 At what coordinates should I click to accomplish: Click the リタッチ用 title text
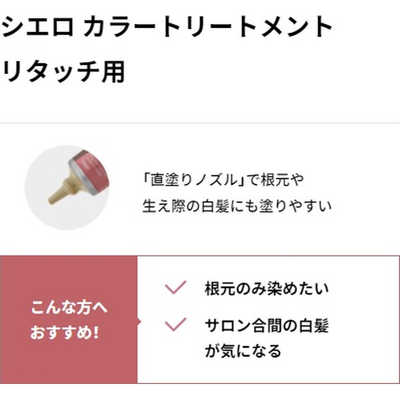point(63,71)
